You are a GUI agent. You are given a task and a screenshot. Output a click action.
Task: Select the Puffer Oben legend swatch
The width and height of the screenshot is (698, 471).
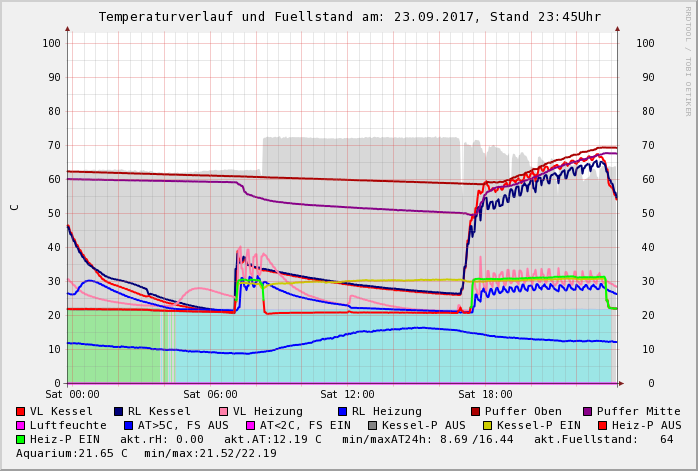[475, 411]
